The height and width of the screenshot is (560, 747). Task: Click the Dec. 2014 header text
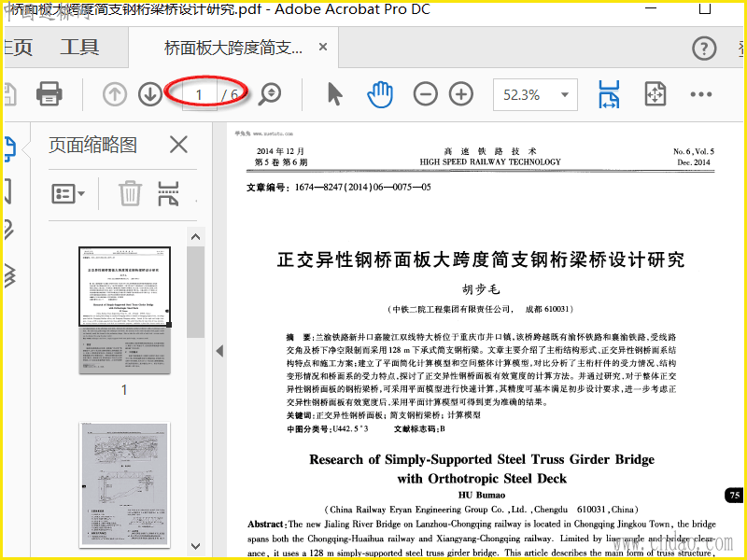point(694,162)
